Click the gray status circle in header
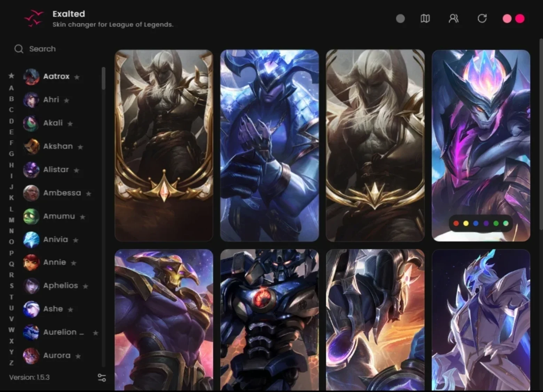Screen dimensions: 543x392 400,18
